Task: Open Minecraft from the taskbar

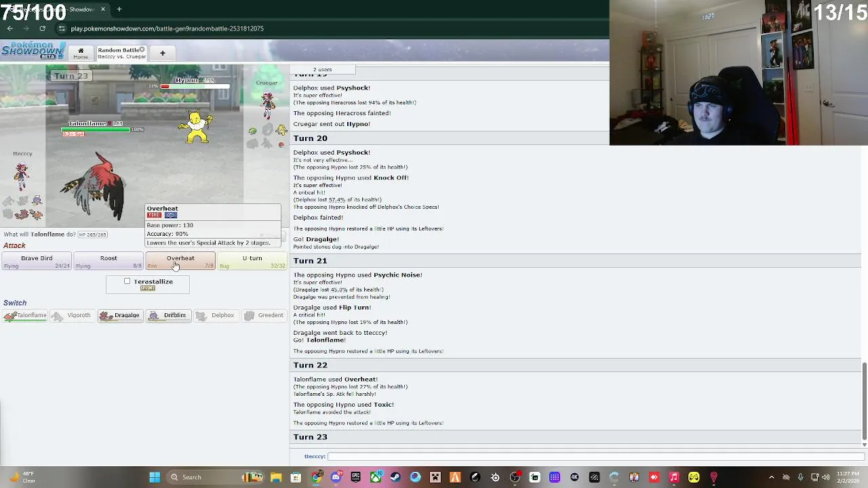Action: pyautogui.click(x=435, y=477)
